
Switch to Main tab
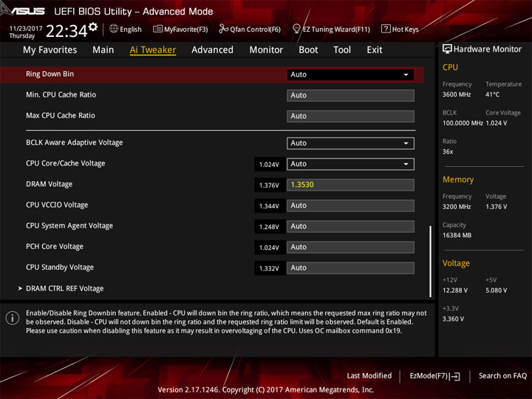tap(103, 50)
